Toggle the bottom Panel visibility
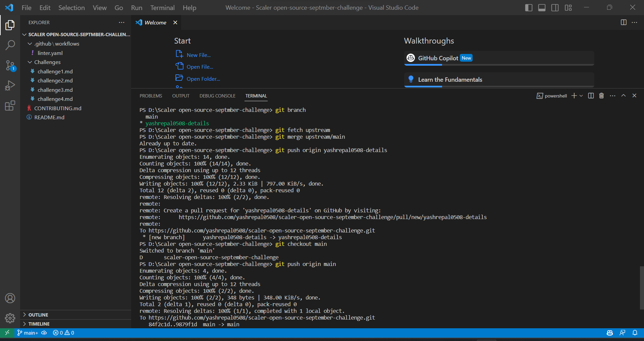 (x=541, y=7)
